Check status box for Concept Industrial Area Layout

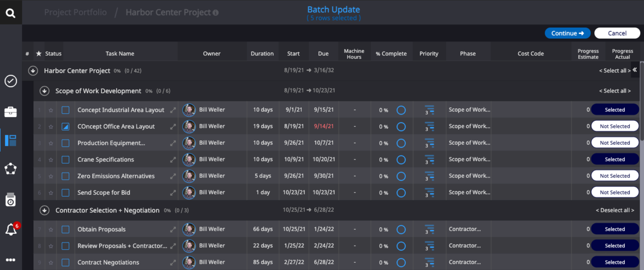tap(65, 110)
